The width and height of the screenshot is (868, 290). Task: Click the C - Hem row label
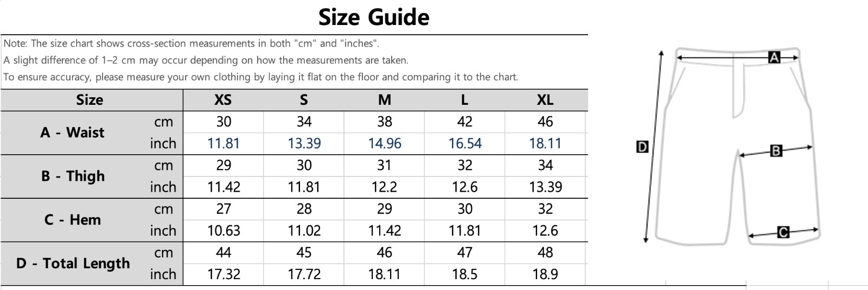point(73,220)
